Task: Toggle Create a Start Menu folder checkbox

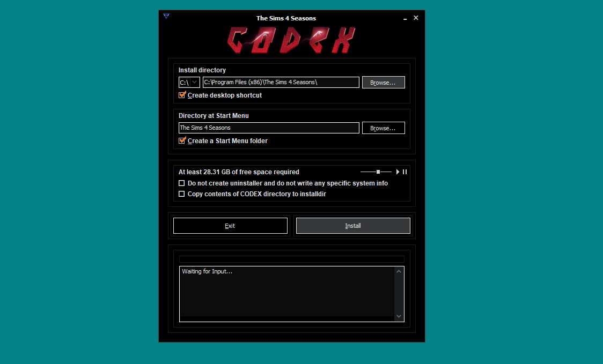Action: tap(182, 140)
